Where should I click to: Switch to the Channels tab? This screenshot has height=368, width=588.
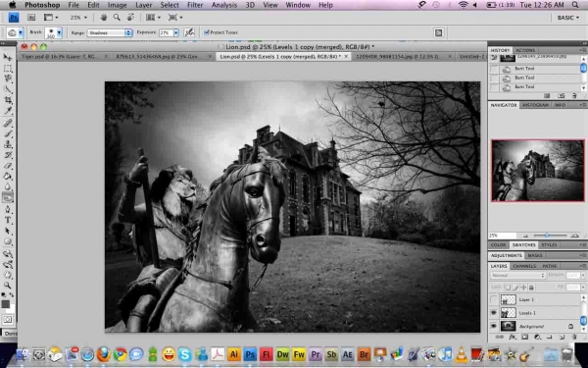coord(524,266)
